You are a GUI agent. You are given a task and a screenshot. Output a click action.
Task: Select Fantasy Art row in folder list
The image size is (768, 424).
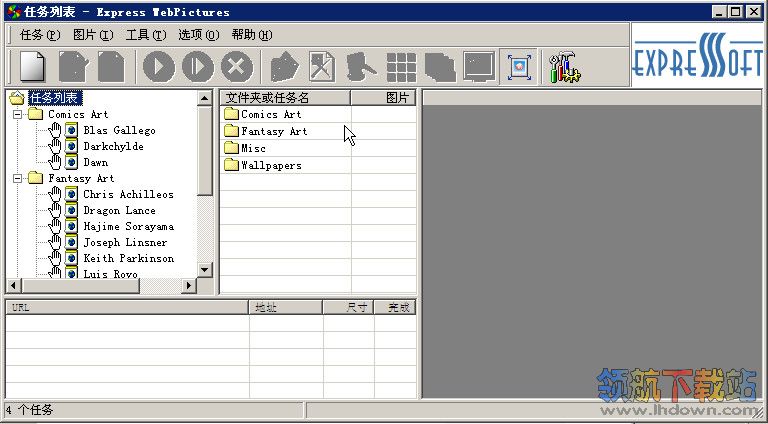(318, 131)
